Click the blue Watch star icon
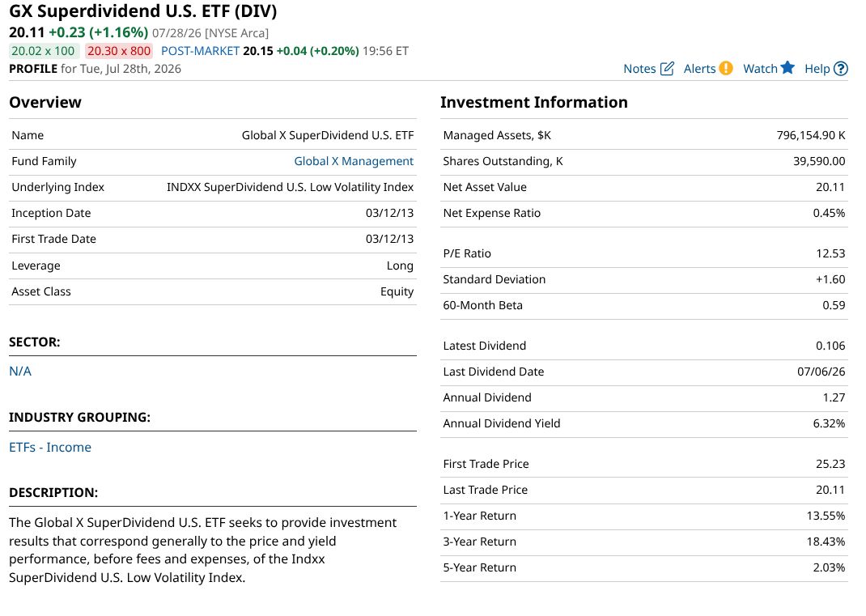 pos(787,67)
